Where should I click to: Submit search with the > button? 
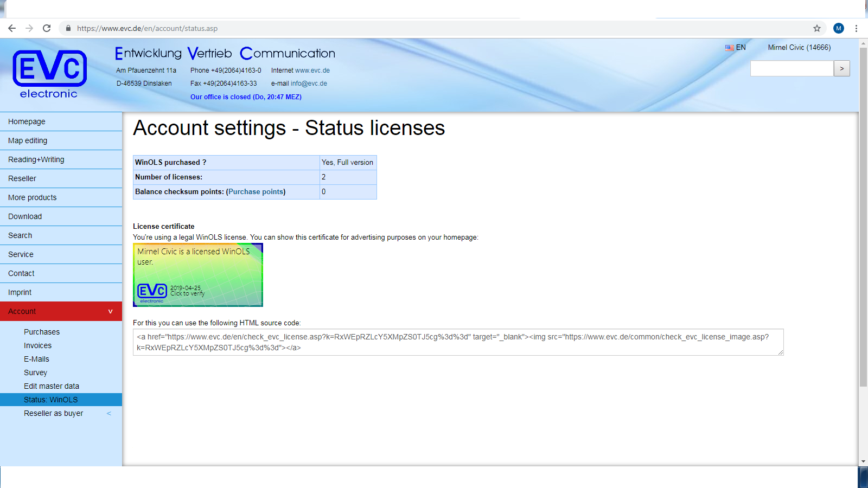pos(842,68)
